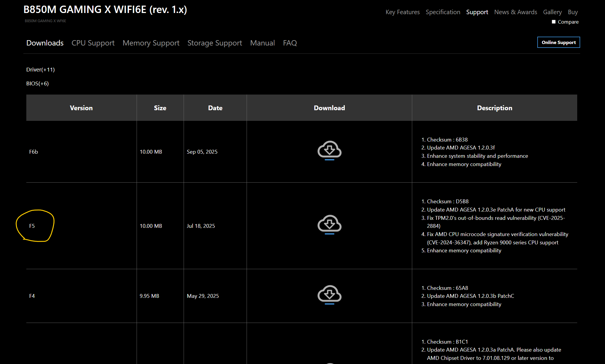Click the B850M GAMING X WF6E subtitle

[x=46, y=21]
